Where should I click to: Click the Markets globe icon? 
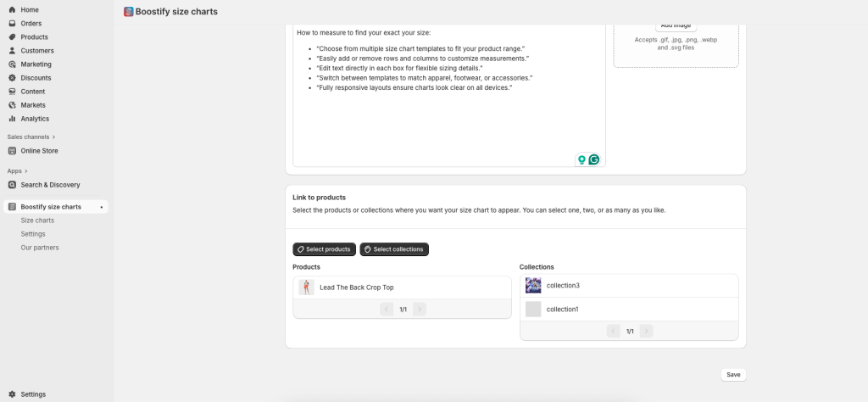tap(12, 105)
